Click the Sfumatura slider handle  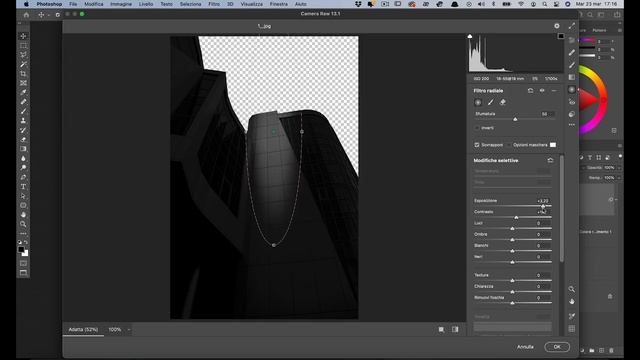pos(515,119)
